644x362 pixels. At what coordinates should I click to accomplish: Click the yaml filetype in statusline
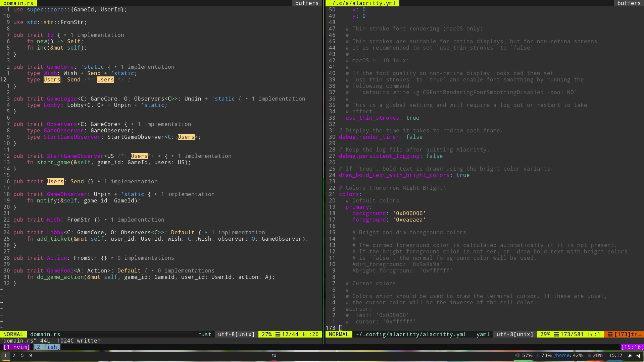point(483,334)
